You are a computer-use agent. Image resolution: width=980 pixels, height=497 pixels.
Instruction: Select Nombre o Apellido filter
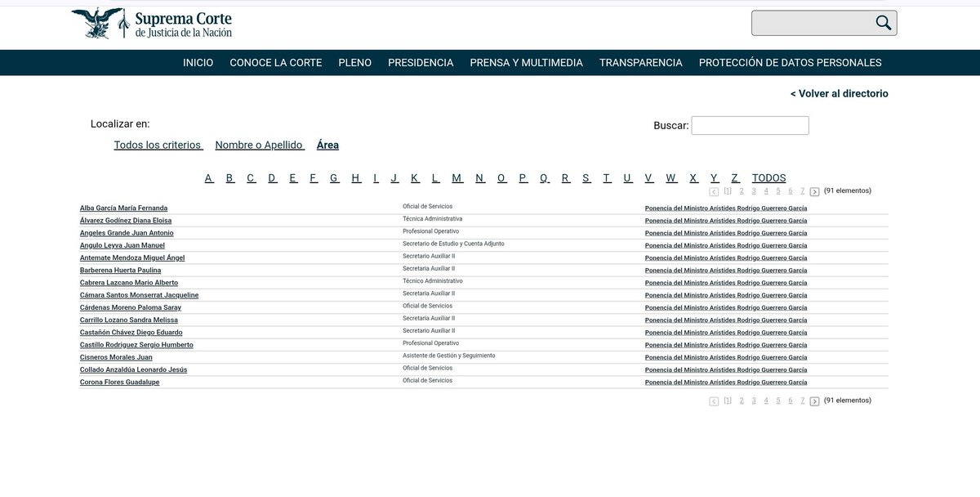click(x=260, y=145)
